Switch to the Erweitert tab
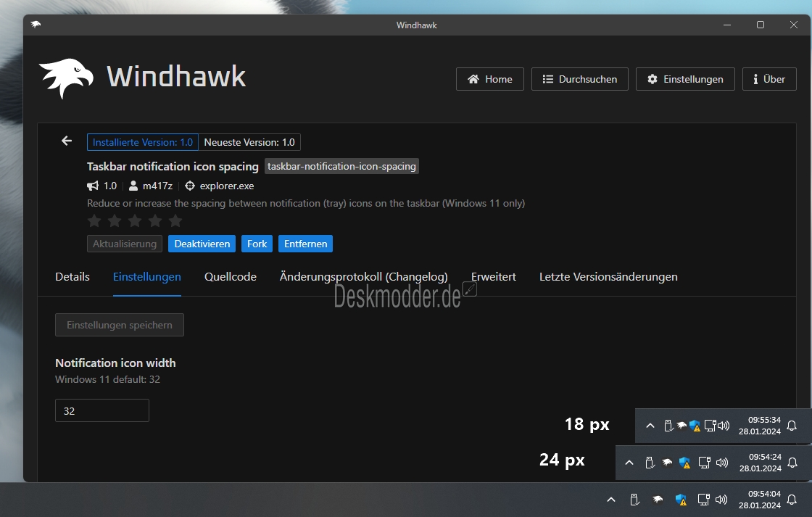Viewport: 812px width, 517px height. click(x=494, y=277)
